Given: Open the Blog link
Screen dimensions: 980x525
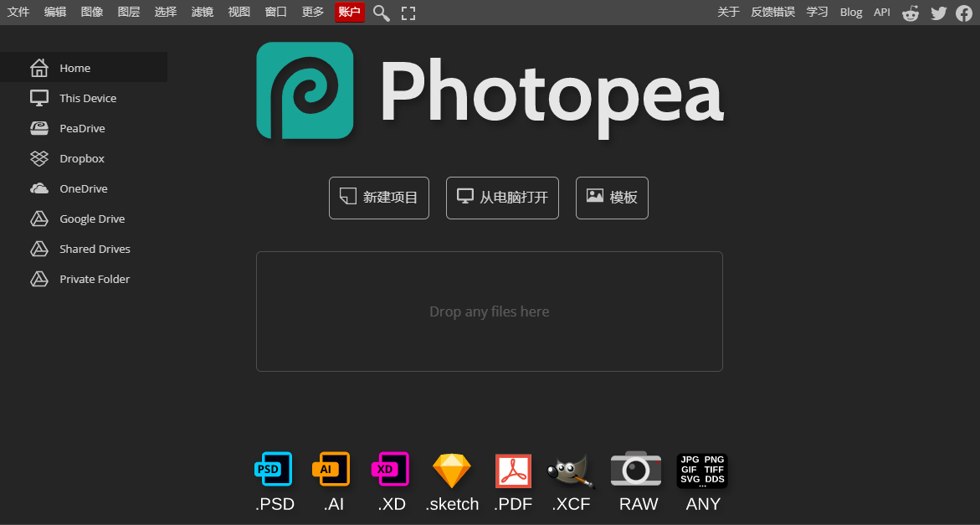Looking at the screenshot, I should [850, 12].
